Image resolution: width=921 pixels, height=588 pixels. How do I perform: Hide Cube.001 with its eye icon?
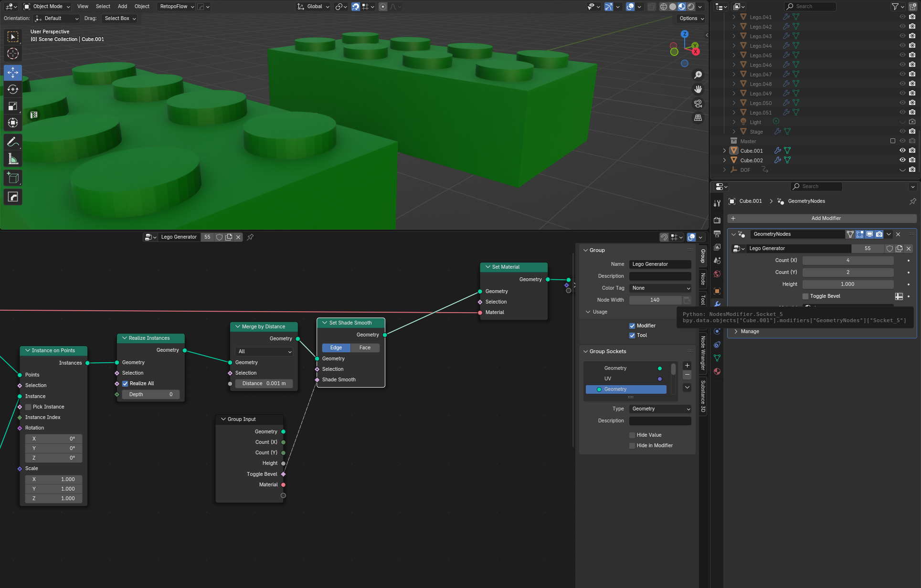(902, 150)
